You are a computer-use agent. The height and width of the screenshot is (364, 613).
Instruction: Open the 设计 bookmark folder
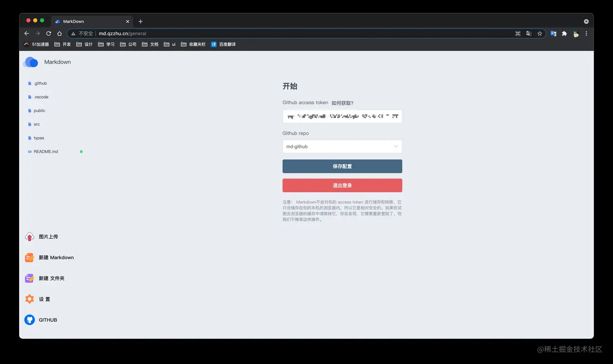point(85,45)
